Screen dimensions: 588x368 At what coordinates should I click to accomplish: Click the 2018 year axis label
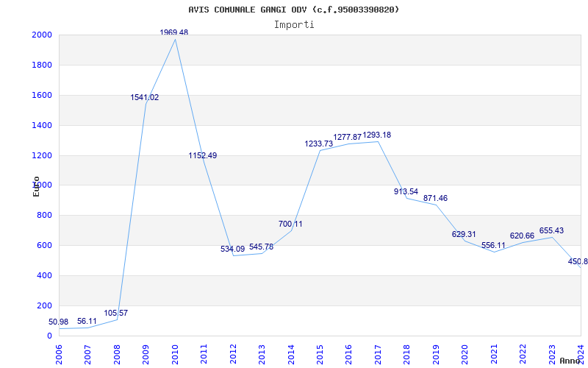407,355
